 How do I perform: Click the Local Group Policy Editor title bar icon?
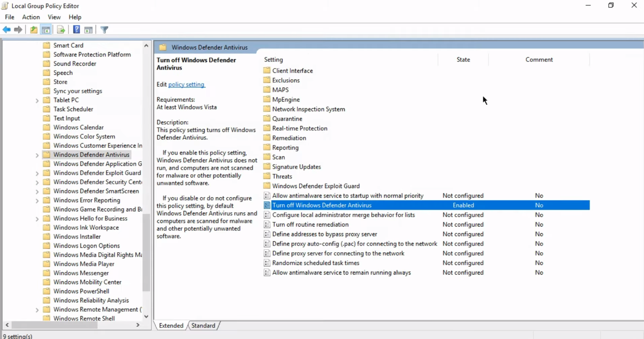5,6
